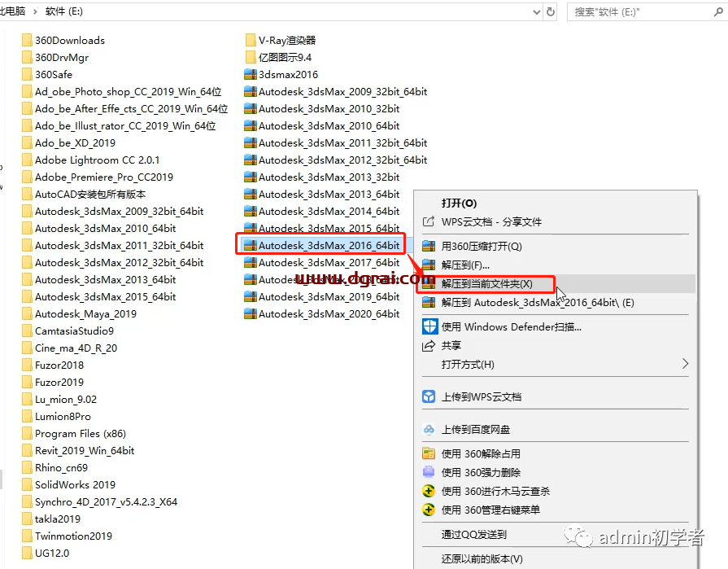Select 上传到百度网盘 menu entry

[475, 430]
